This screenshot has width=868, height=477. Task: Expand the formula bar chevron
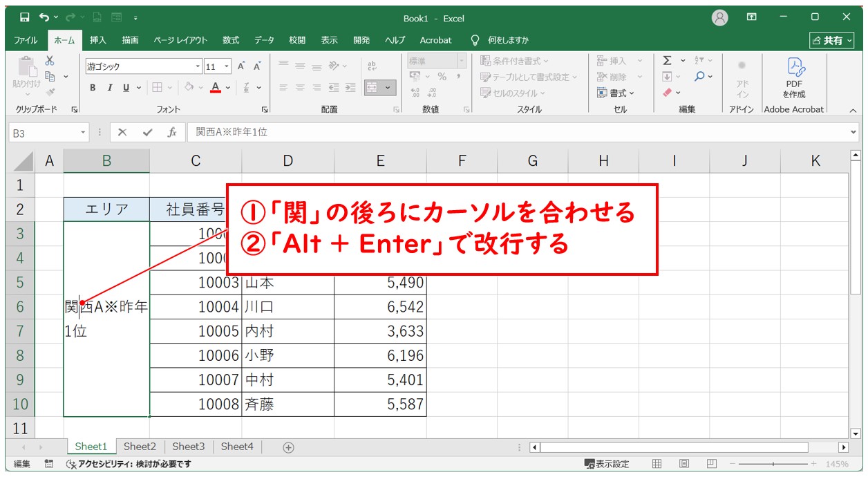[x=854, y=132]
